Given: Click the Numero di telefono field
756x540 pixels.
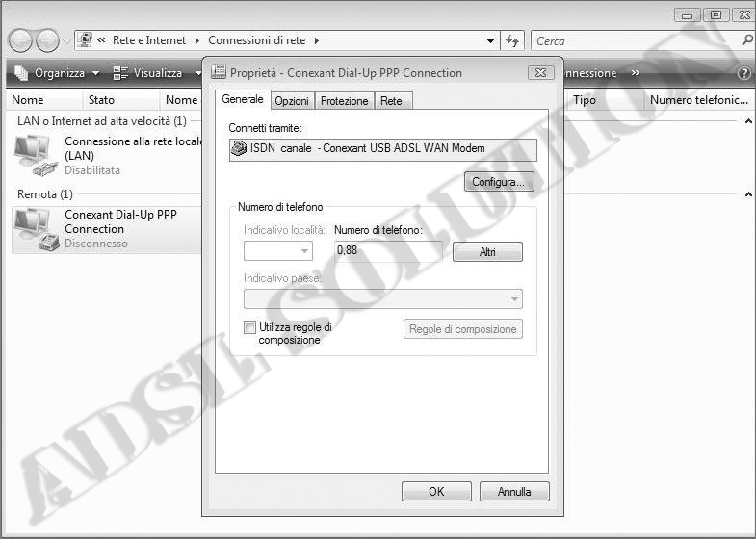Looking at the screenshot, I should point(388,251).
